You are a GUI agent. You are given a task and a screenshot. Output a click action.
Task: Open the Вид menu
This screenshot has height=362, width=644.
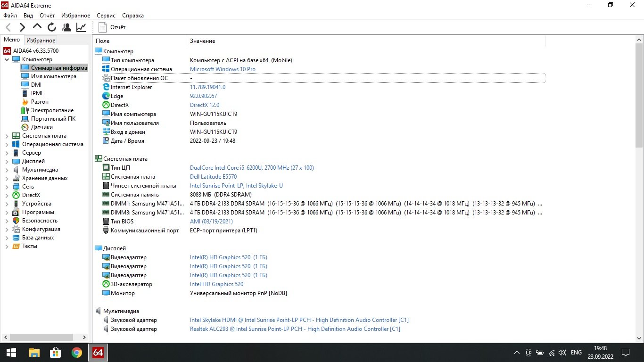click(x=28, y=16)
